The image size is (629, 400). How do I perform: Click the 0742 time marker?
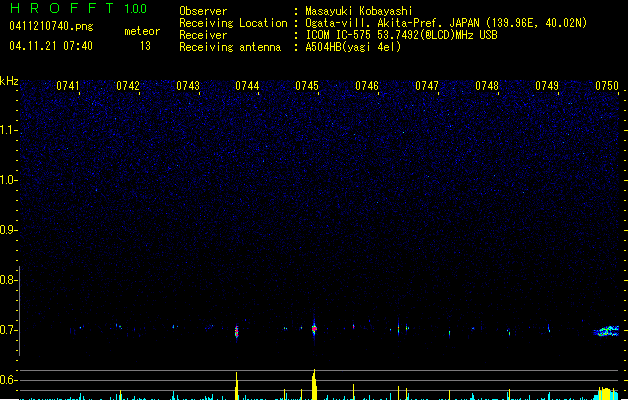pos(128,86)
